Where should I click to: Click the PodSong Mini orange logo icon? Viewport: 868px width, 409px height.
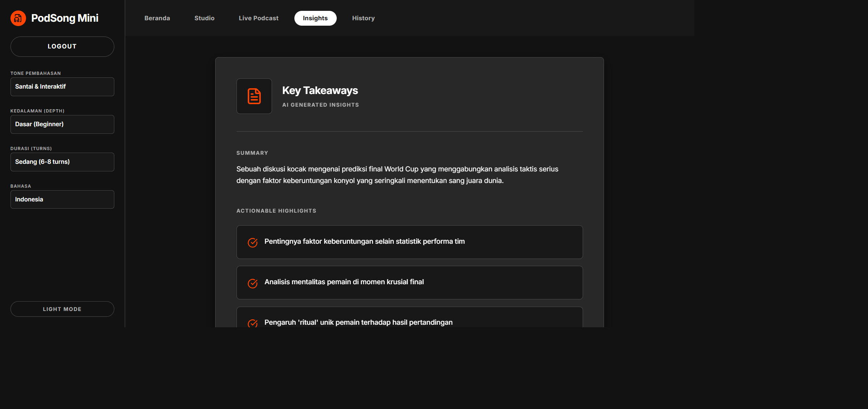(18, 18)
